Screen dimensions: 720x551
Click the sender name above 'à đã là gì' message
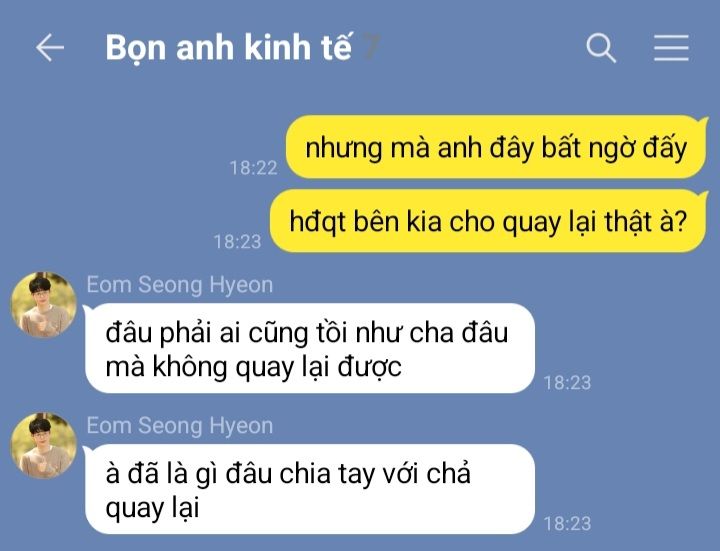180,426
